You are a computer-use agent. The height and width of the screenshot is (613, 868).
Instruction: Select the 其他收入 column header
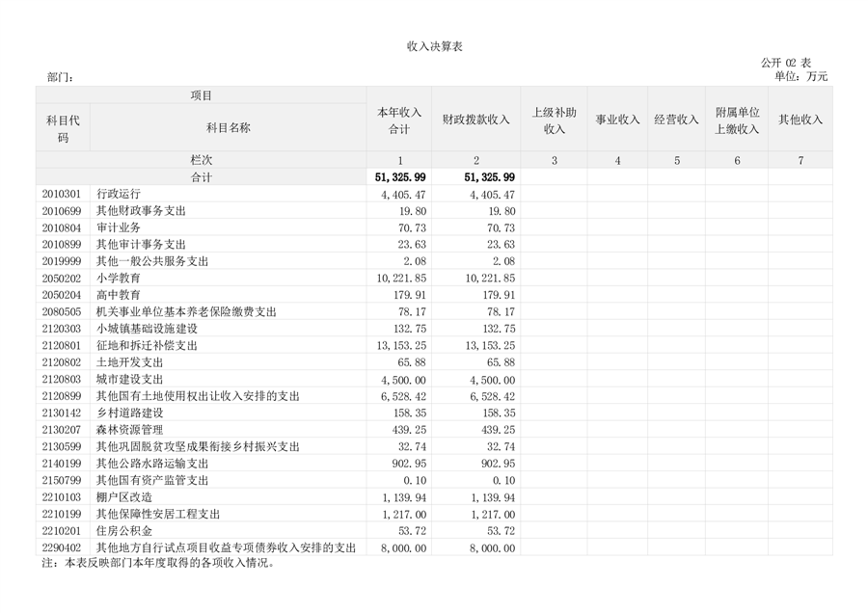point(800,120)
